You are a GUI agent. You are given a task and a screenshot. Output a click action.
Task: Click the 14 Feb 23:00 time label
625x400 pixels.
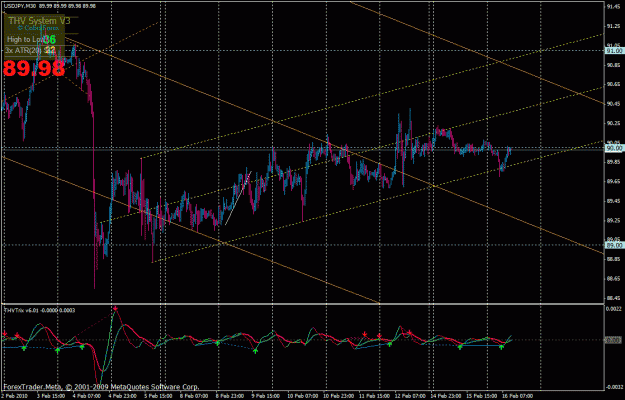pos(445,396)
